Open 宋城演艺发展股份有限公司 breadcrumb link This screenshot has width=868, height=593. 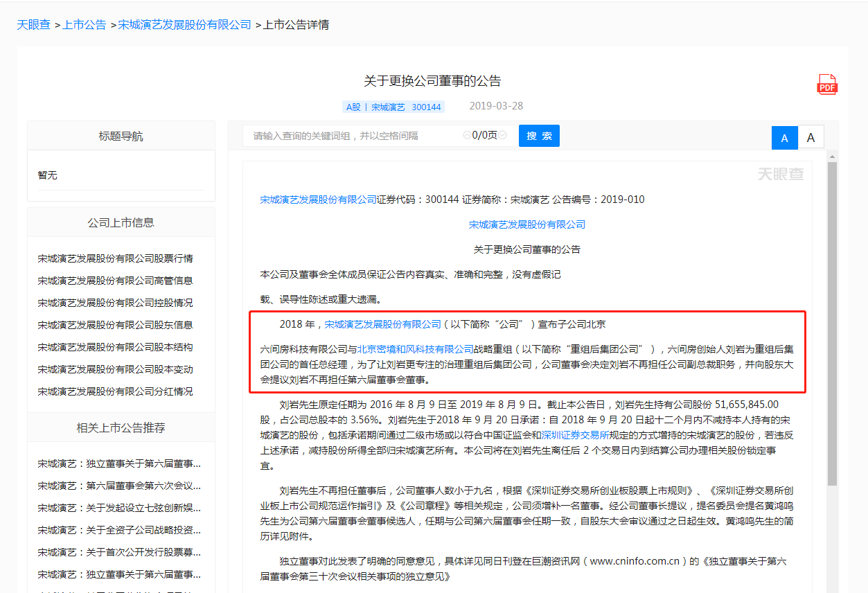185,25
